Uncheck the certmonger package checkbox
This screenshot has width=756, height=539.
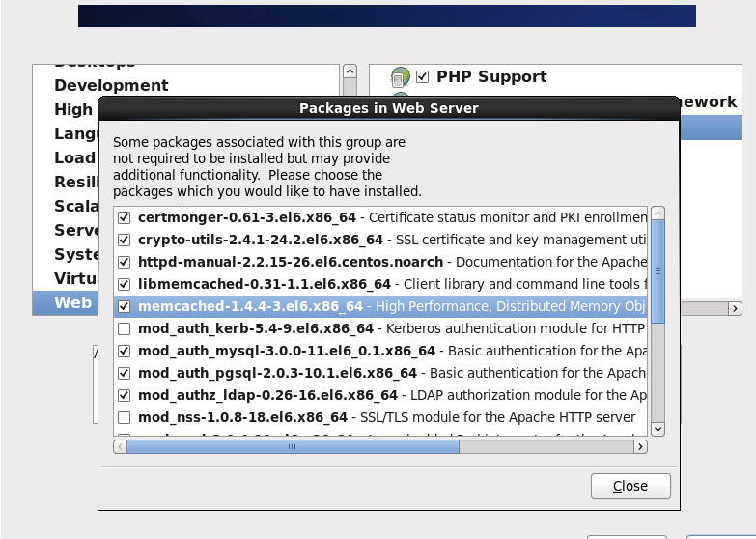click(124, 217)
